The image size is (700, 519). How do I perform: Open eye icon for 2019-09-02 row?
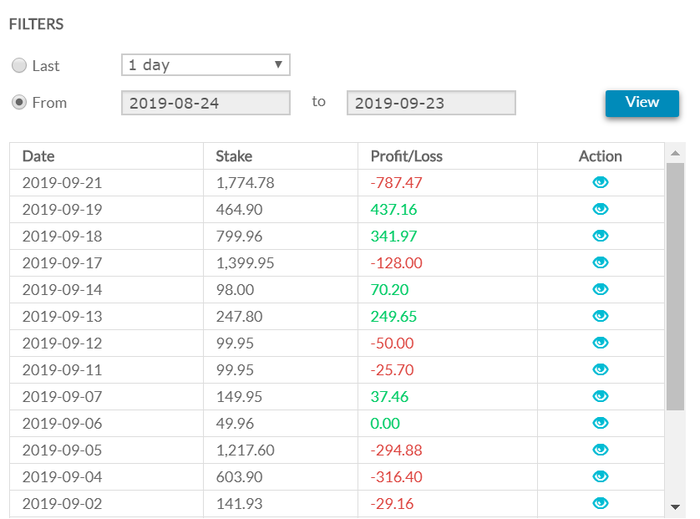[x=600, y=503]
